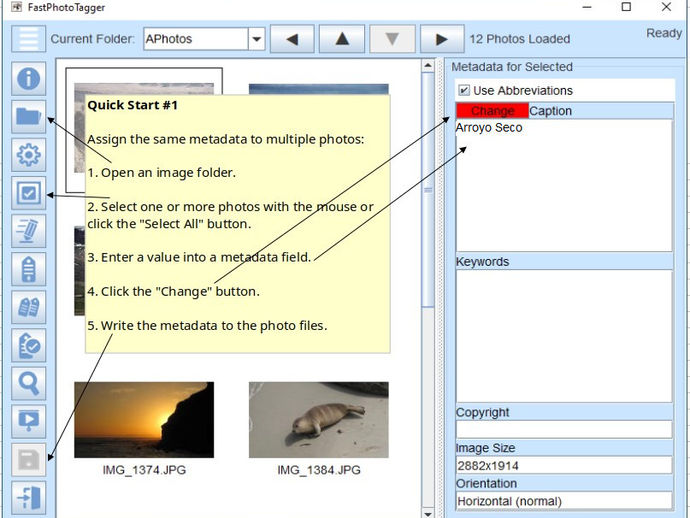Click the exit door icon

point(29,498)
